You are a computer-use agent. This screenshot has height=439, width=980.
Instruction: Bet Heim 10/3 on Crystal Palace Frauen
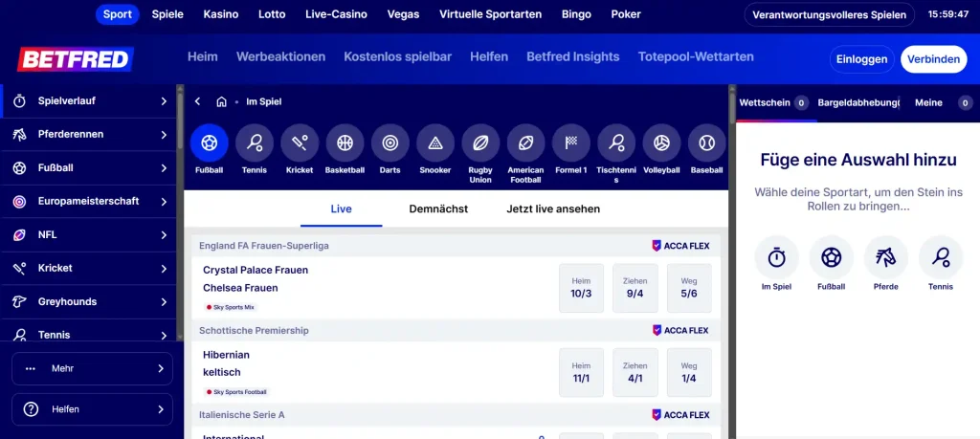tap(581, 288)
